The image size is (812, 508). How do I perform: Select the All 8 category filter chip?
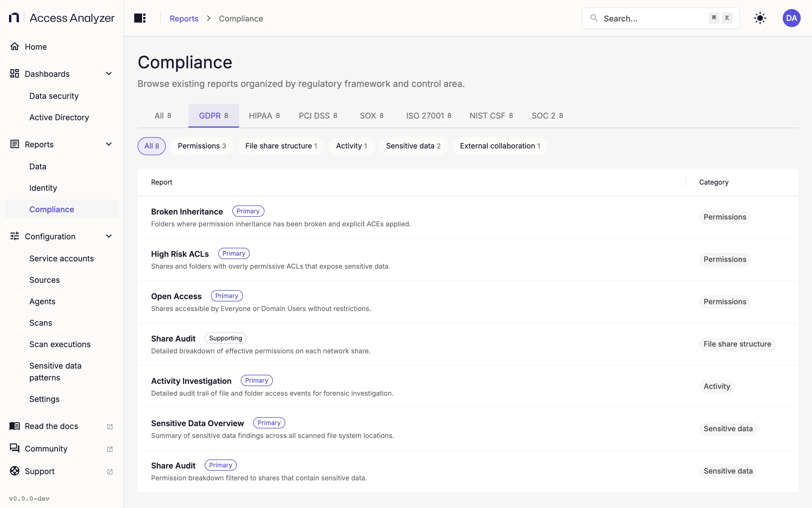[x=152, y=146]
